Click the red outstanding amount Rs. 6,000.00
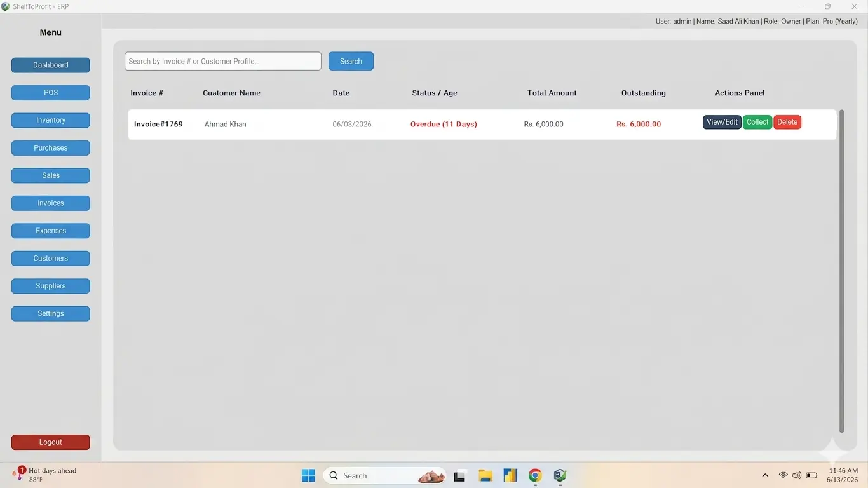This screenshot has height=488, width=868. coord(639,124)
